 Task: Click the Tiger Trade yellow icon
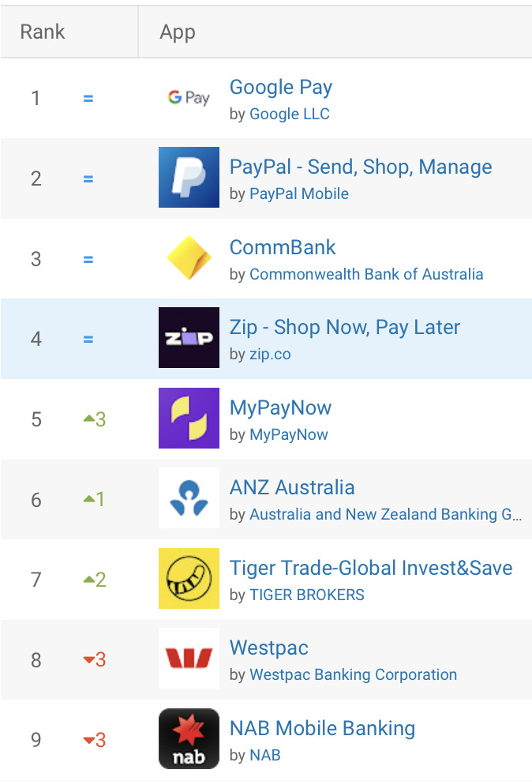point(189,579)
